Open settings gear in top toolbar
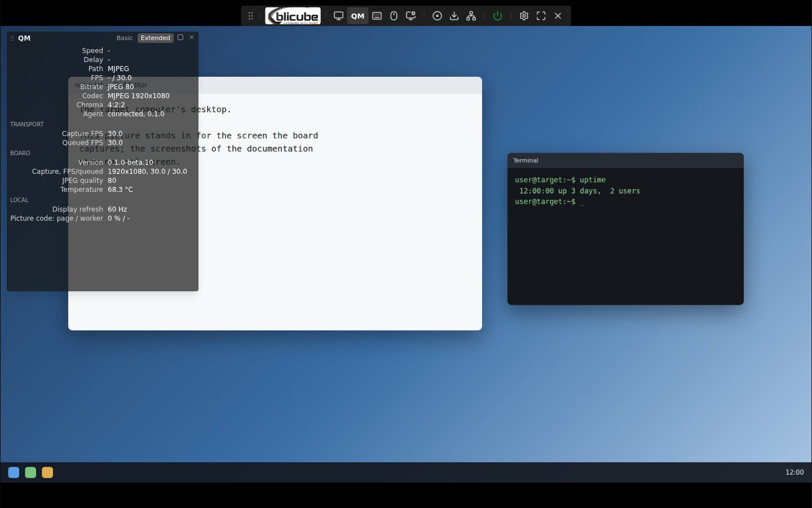The height and width of the screenshot is (508, 812). coord(524,16)
